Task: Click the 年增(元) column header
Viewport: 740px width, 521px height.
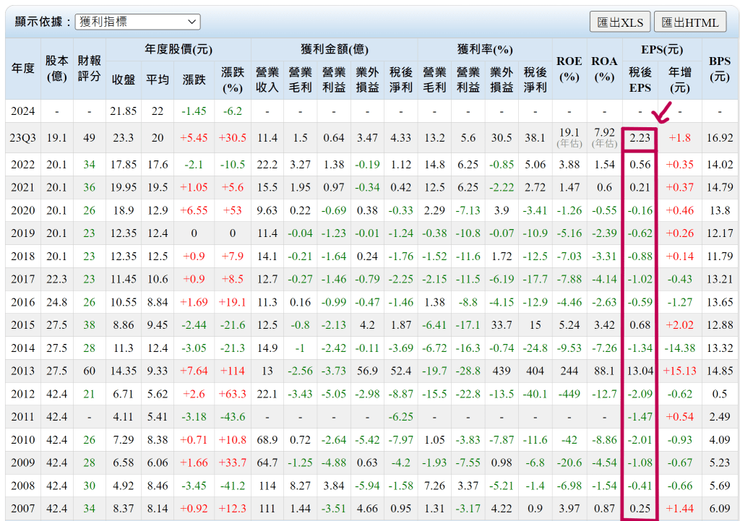Action: pyautogui.click(x=679, y=79)
